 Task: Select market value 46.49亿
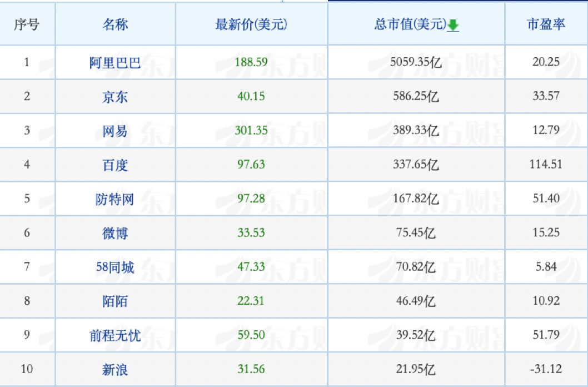click(x=416, y=301)
